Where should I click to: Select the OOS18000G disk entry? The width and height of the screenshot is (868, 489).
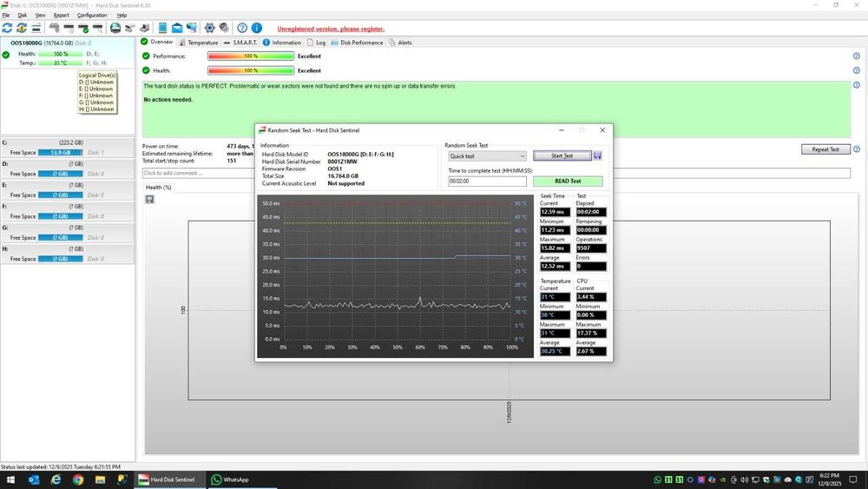[x=68, y=53]
